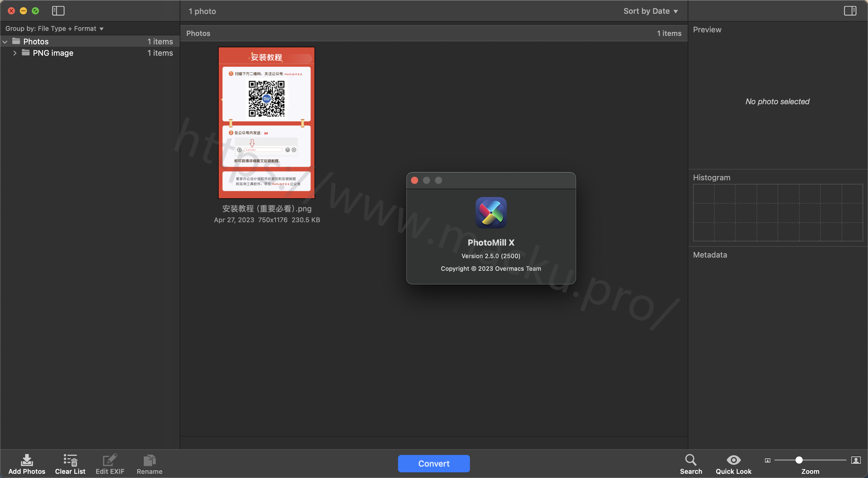Click the Histogram graph area

[x=778, y=213]
